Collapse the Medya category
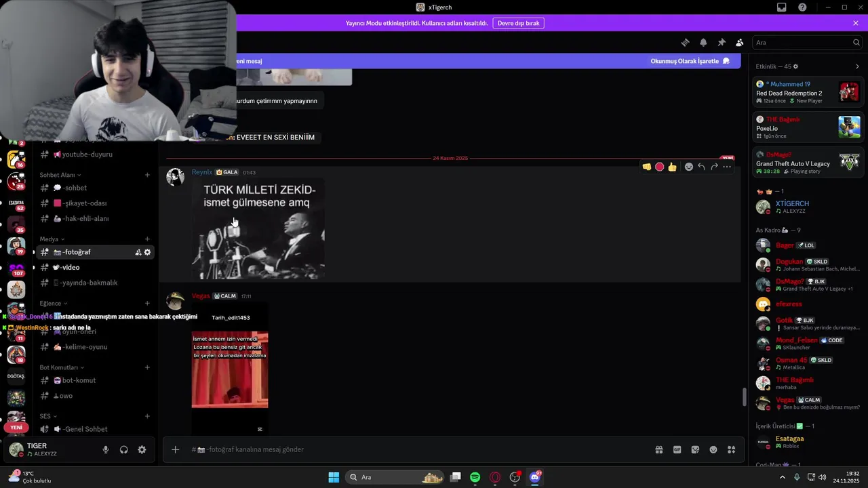 tap(52, 239)
